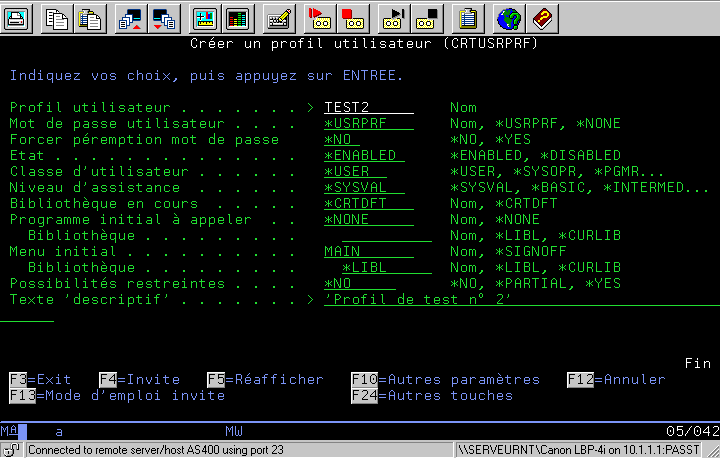
Task: Click F12=Annuler to cancel
Action: coord(616,379)
